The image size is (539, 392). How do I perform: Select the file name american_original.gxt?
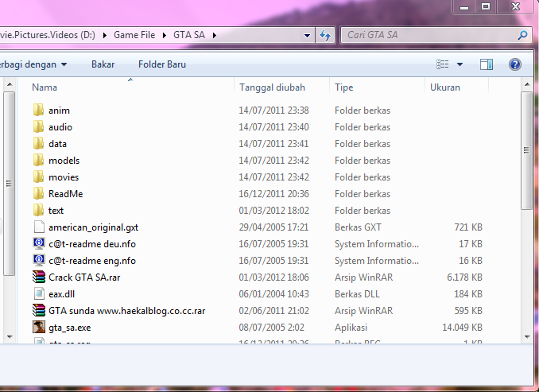pos(94,227)
